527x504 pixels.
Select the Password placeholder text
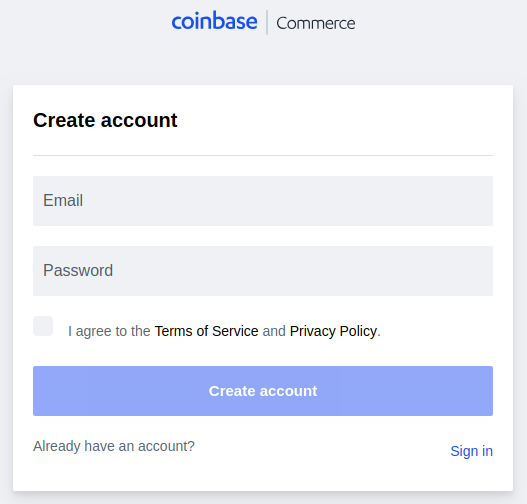(78, 270)
